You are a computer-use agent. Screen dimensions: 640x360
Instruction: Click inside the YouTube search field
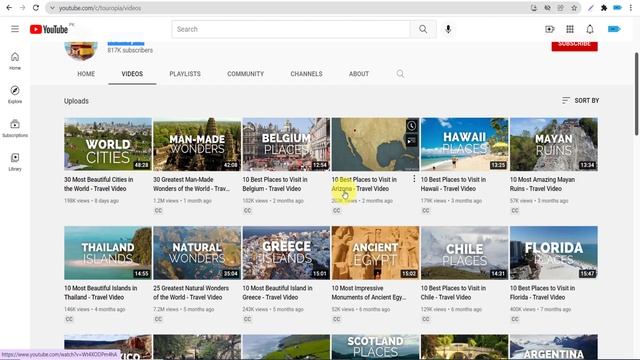(291, 29)
